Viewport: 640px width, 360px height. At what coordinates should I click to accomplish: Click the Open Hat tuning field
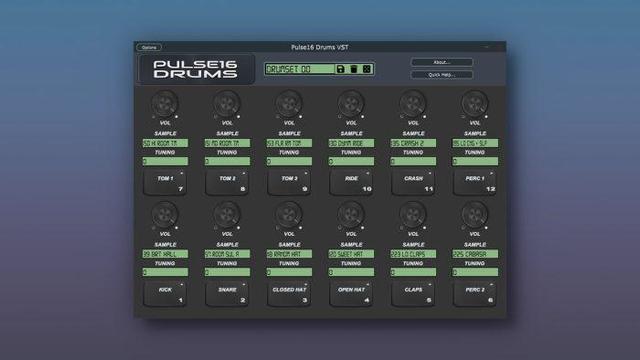tap(351, 272)
